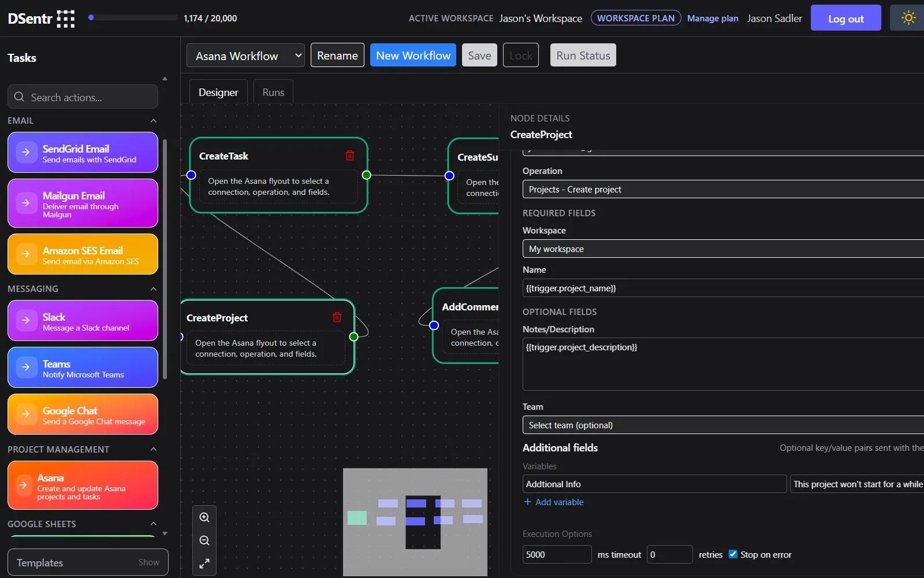Click the arrow icon on SendGrid Email
924x578 pixels.
(26, 152)
